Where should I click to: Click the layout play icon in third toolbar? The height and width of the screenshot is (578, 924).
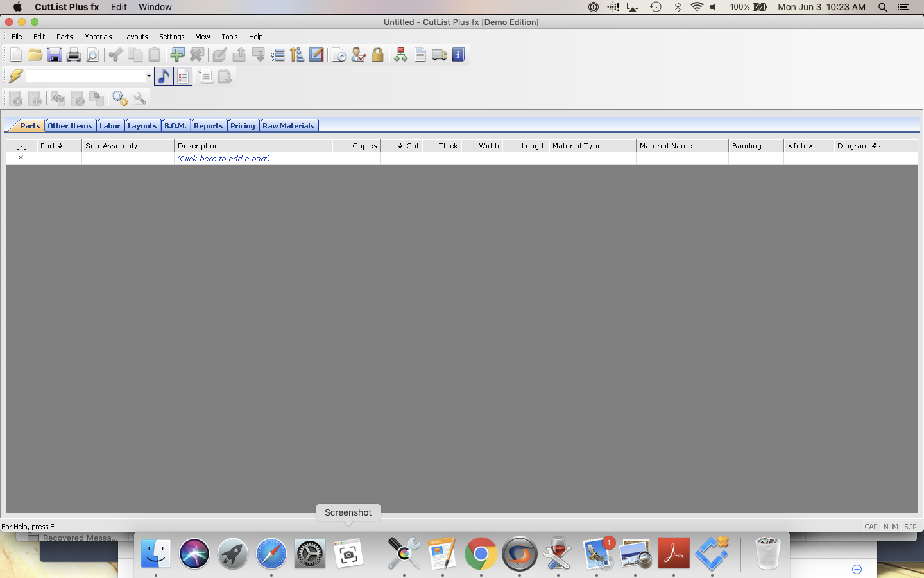tap(16, 98)
